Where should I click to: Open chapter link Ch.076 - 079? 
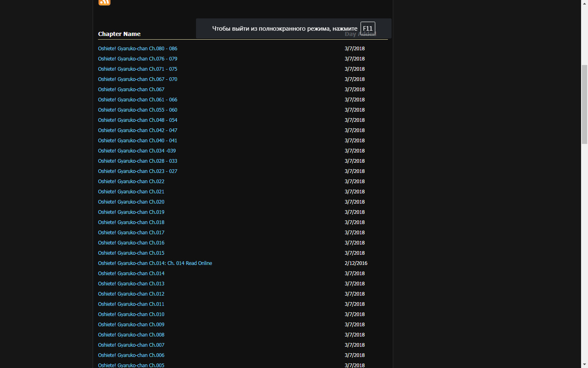coord(137,59)
